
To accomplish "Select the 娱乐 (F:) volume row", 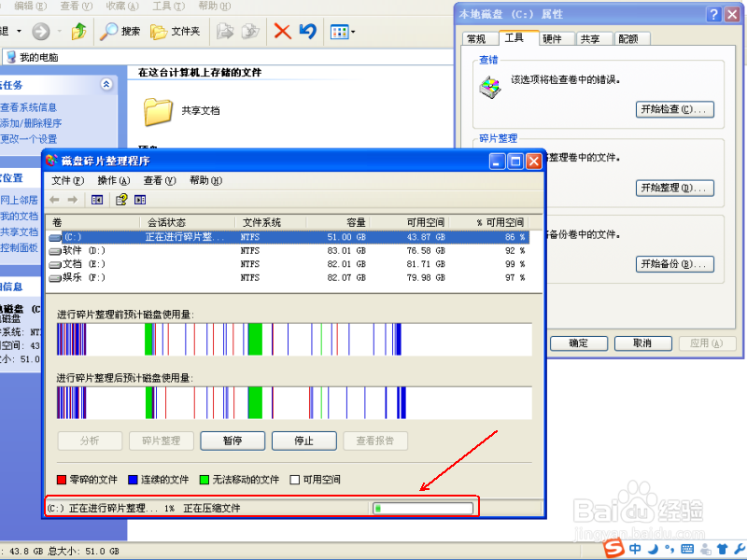I will [x=289, y=277].
